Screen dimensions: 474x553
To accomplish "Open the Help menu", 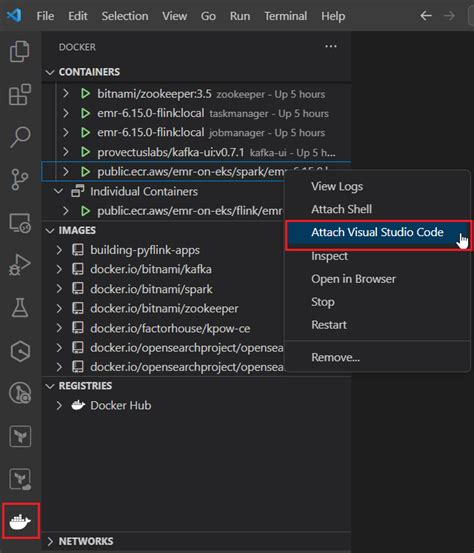I will (x=333, y=16).
